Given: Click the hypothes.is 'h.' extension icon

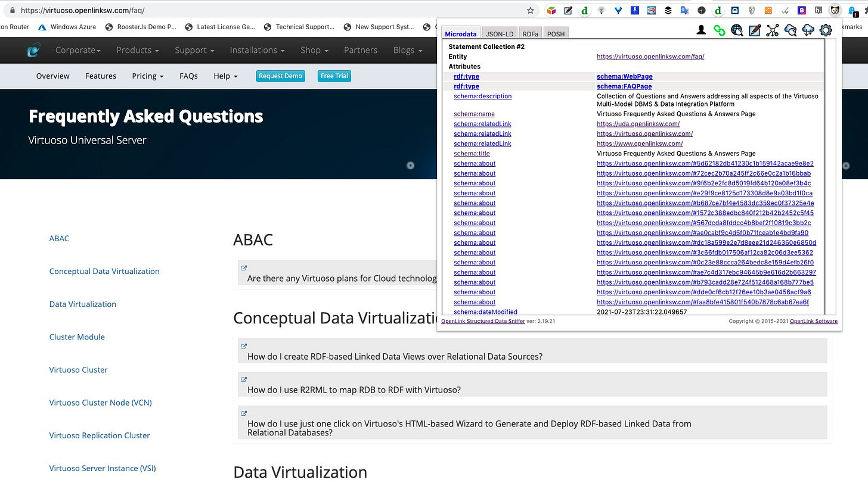Looking at the screenshot, I should tap(819, 10).
